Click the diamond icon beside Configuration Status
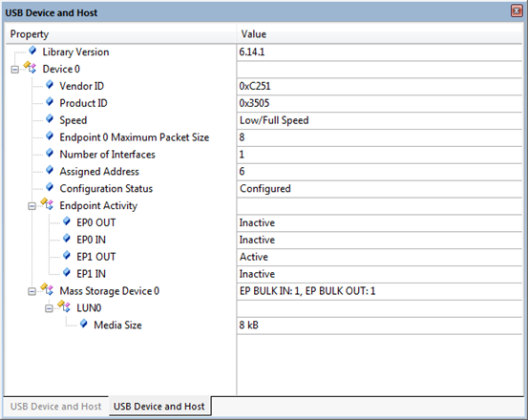 coord(50,187)
